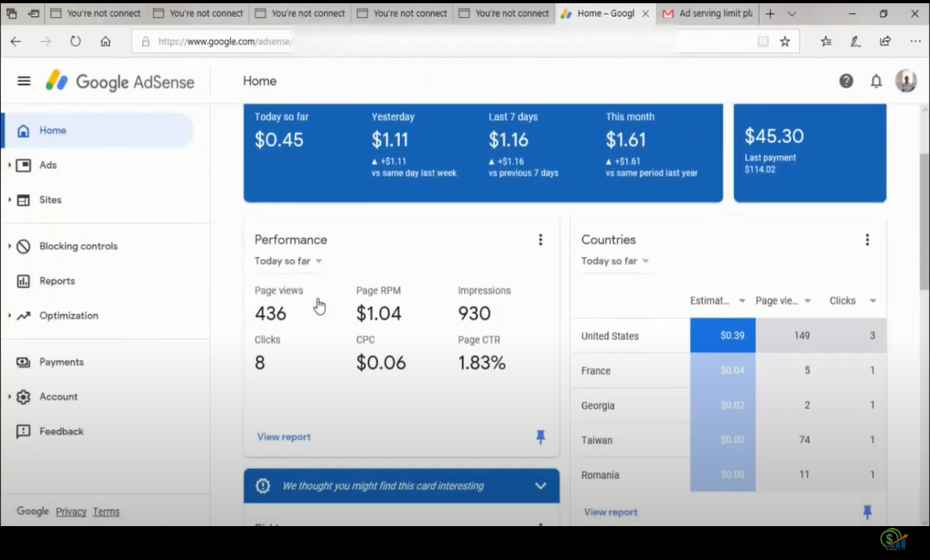The height and width of the screenshot is (560, 930).
Task: Open the reading view book icon
Action: point(763,41)
